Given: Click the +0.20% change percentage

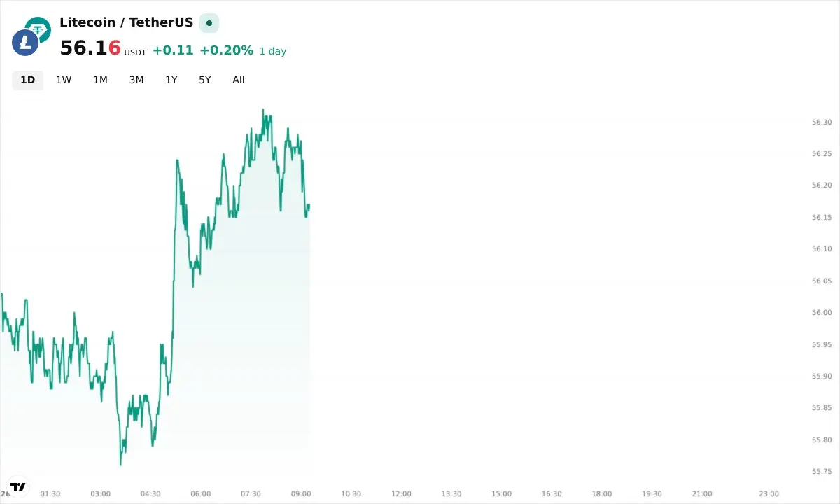Looking at the screenshot, I should pyautogui.click(x=226, y=50).
